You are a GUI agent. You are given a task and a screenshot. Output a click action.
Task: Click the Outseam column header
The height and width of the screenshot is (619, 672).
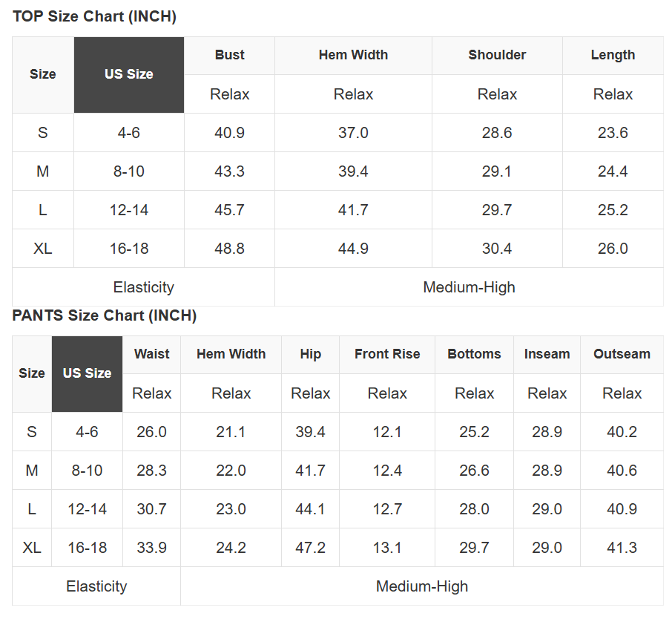point(622,354)
